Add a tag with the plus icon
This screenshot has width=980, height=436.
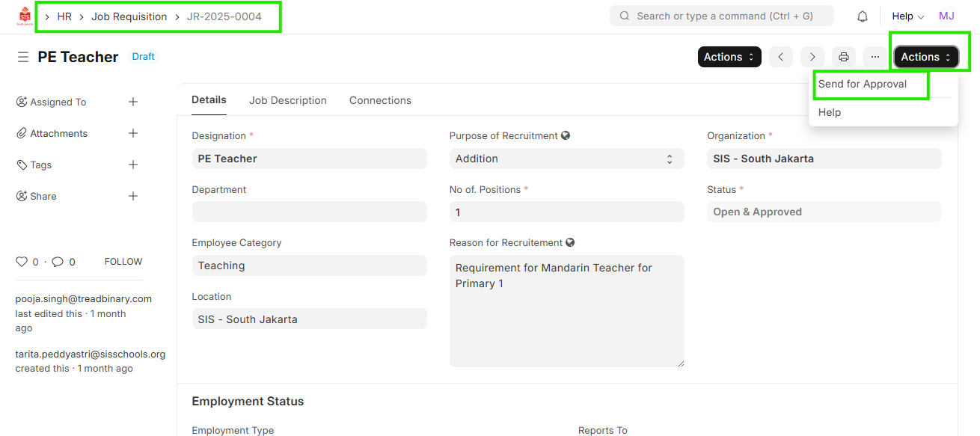click(x=133, y=165)
